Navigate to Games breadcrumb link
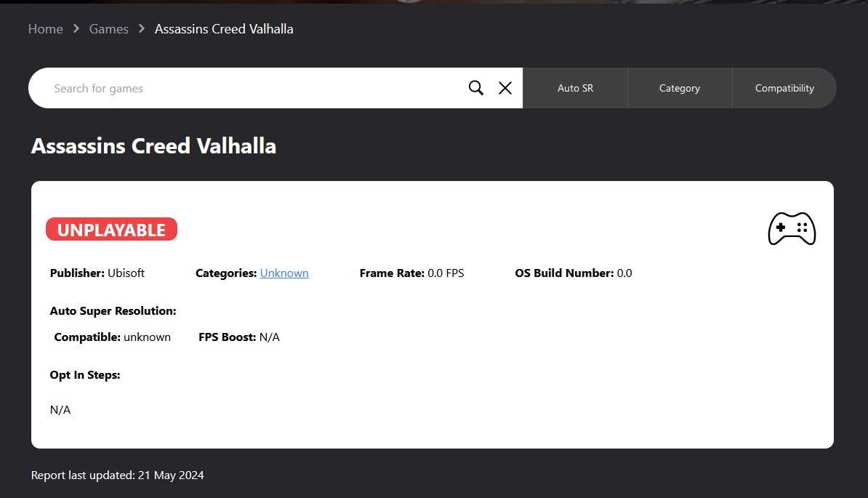Image resolution: width=868 pixels, height=498 pixels. [x=108, y=29]
